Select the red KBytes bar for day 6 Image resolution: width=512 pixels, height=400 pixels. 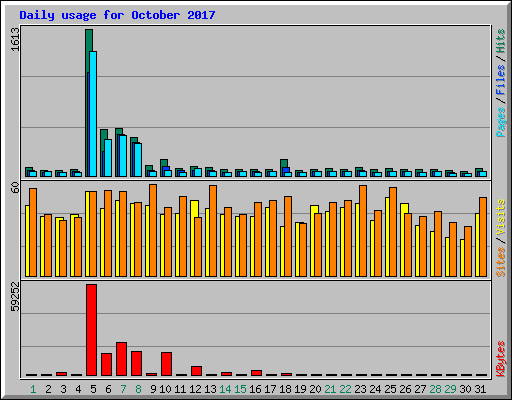click(106, 364)
